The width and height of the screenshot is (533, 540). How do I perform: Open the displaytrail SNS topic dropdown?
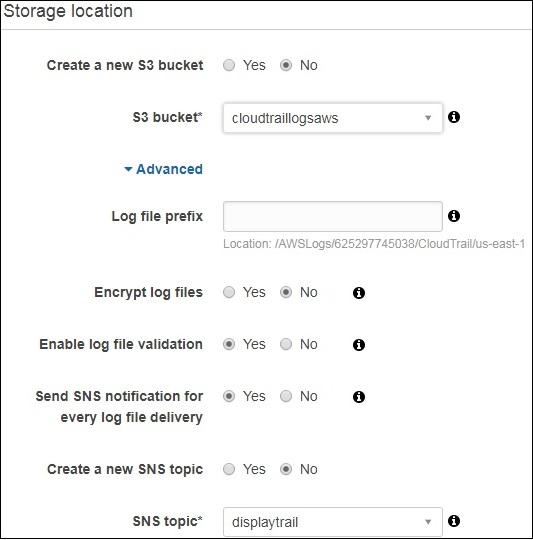click(x=333, y=522)
